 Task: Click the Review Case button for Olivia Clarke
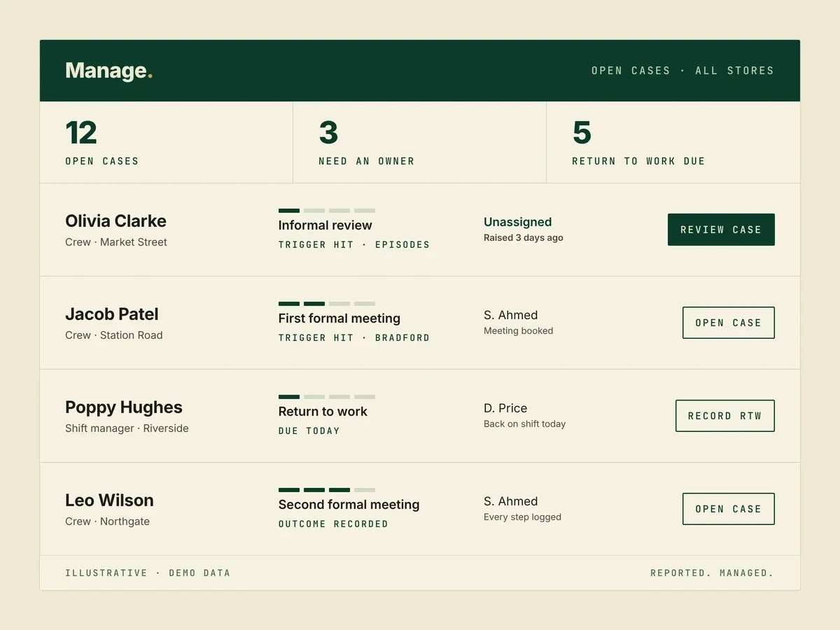[x=721, y=230]
